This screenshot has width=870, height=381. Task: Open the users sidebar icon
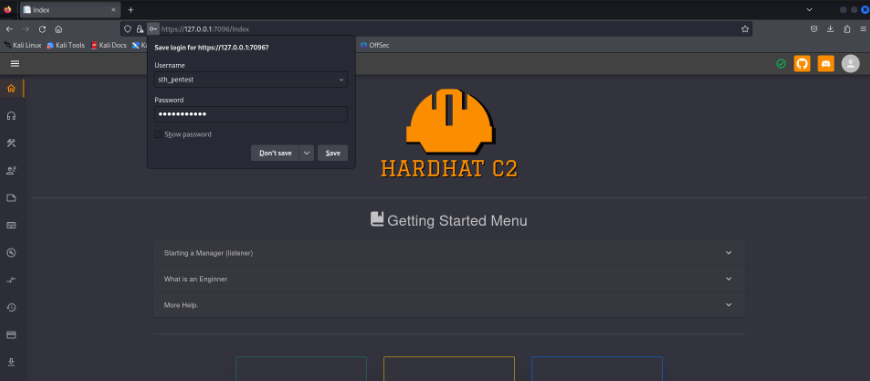(11, 171)
